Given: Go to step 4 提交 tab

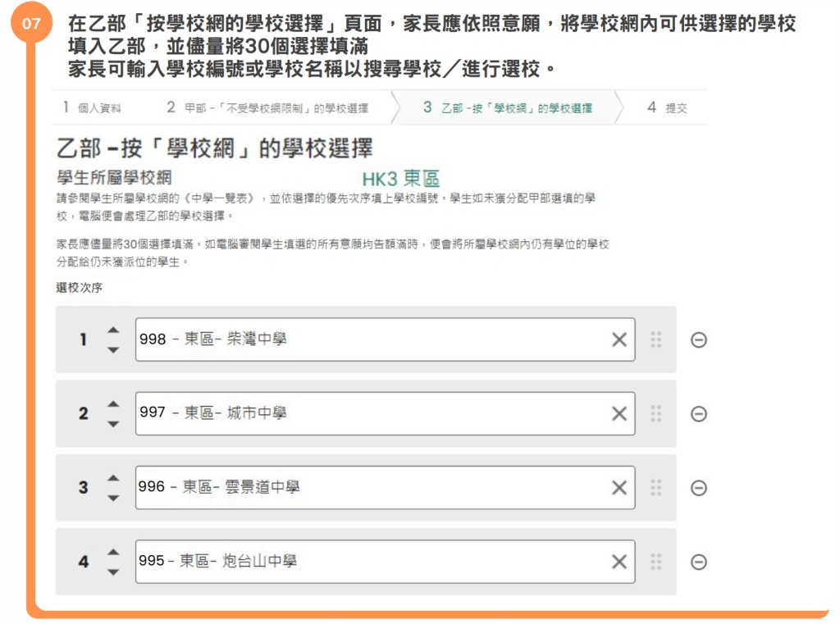Looking at the screenshot, I should (667, 107).
